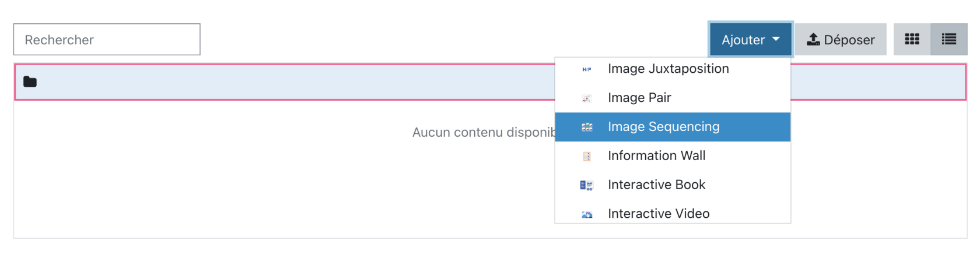Image resolution: width=980 pixels, height=262 pixels.
Task: Click the Interactive Book icon
Action: tap(587, 185)
